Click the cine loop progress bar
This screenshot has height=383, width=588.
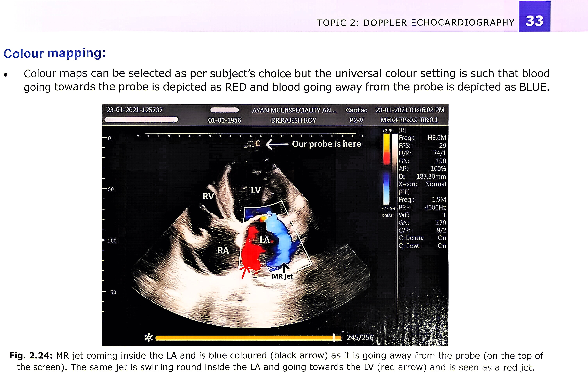[x=248, y=338]
